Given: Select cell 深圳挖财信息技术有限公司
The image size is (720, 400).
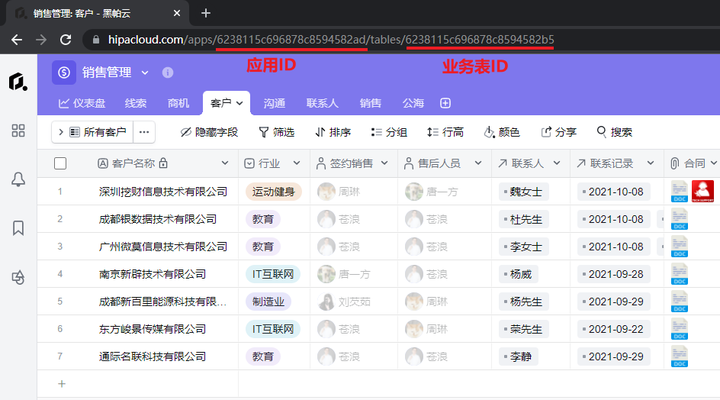Looking at the screenshot, I should (x=163, y=192).
